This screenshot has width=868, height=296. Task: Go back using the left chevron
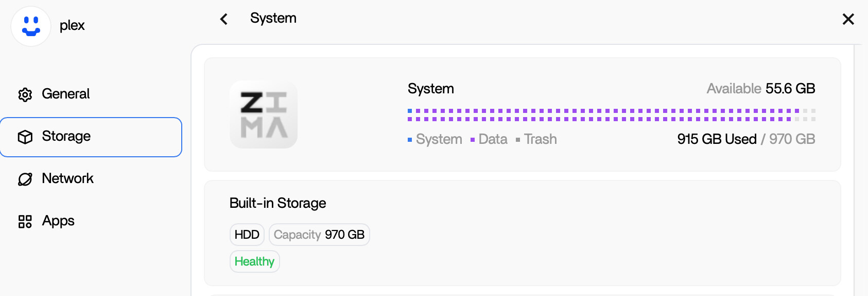[224, 19]
